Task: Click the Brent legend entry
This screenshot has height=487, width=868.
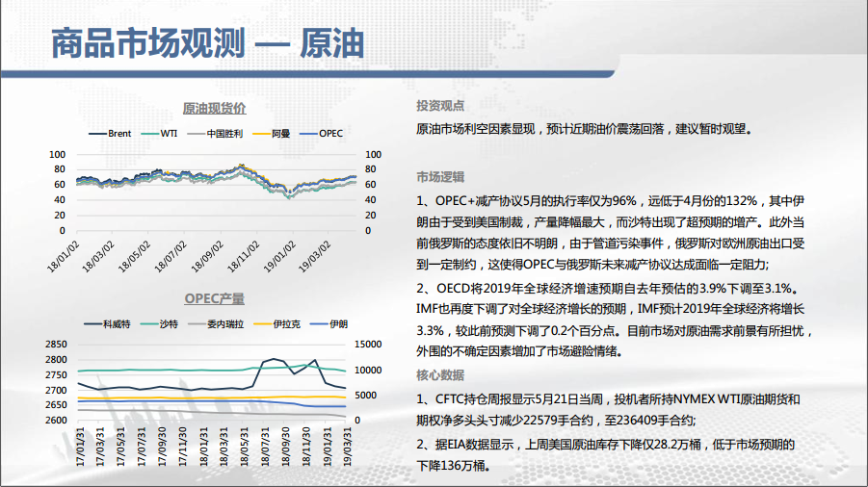Action: 110,134
